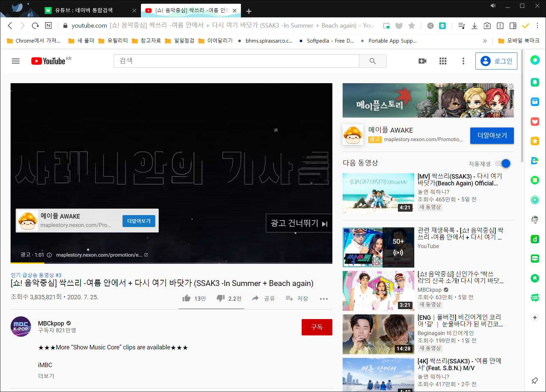The height and width of the screenshot is (392, 546).
Task: Open YouTube settings three-dot menu
Action: click(x=463, y=61)
